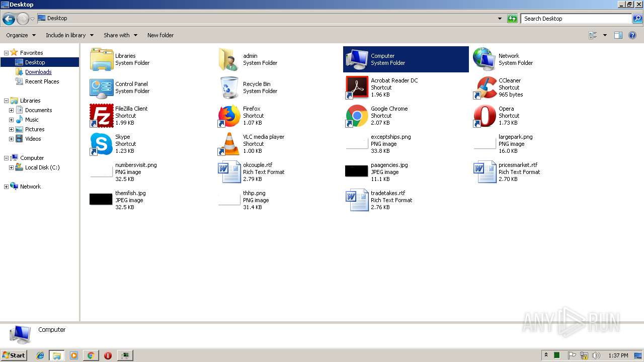Expand the Local Disk (C:) node
Screen dimensions: 644x362
tap(11, 167)
